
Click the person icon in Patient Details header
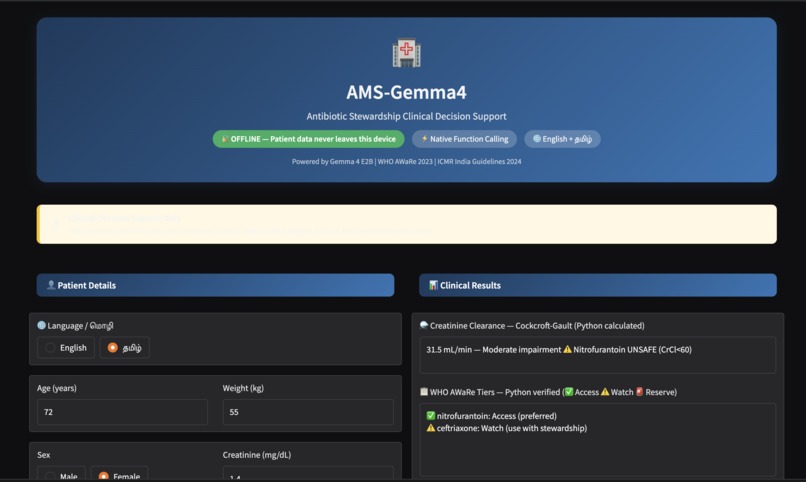[51, 285]
